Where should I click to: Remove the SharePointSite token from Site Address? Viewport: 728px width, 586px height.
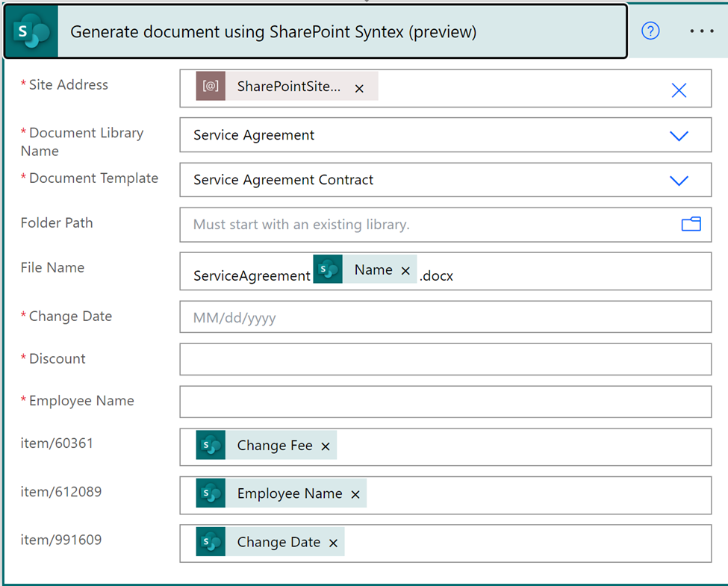coord(359,88)
